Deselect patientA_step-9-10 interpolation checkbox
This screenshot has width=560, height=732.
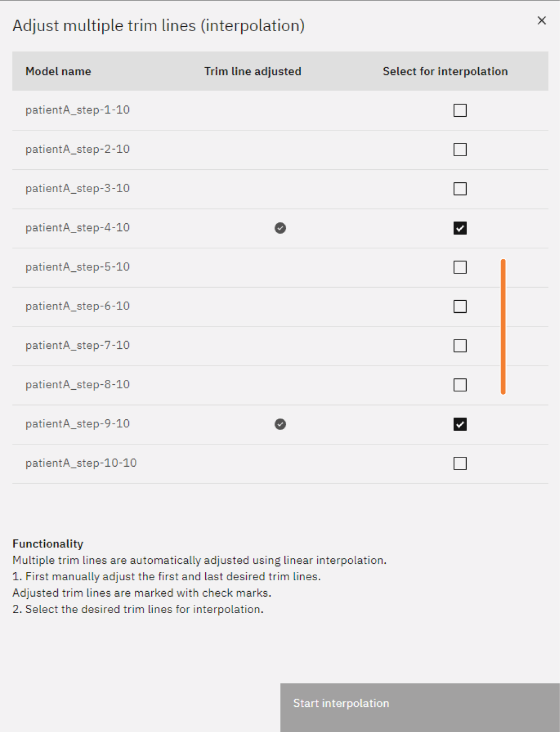pos(460,424)
